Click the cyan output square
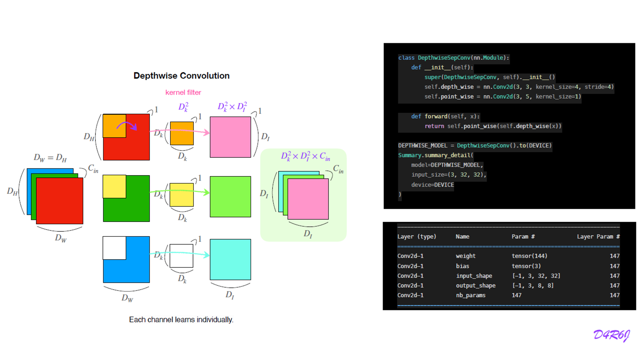Image resolution: width=644 pixels, height=362 pixels. (230, 259)
